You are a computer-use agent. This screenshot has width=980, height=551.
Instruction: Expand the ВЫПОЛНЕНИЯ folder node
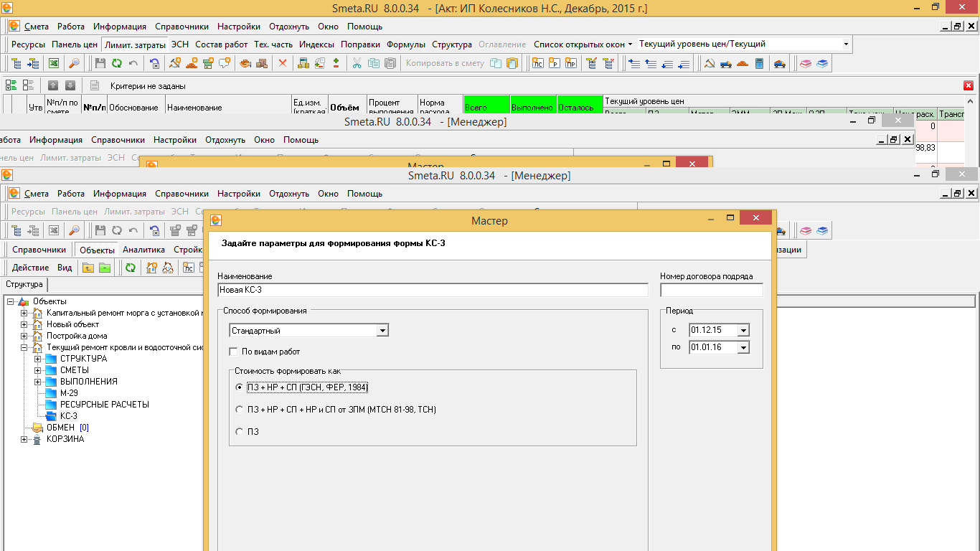37,382
